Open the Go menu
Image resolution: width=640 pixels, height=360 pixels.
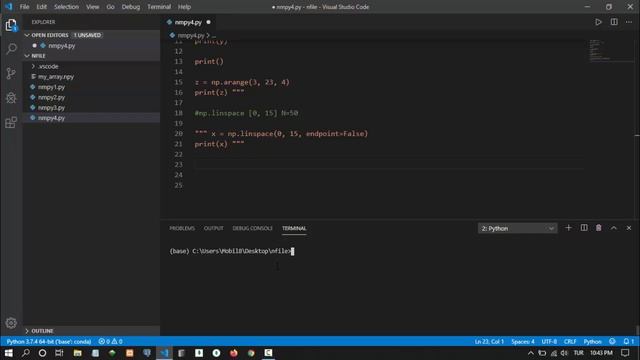(110, 7)
